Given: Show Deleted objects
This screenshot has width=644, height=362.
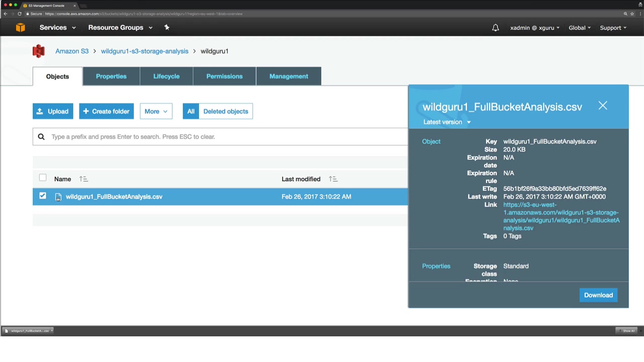Looking at the screenshot, I should (226, 111).
